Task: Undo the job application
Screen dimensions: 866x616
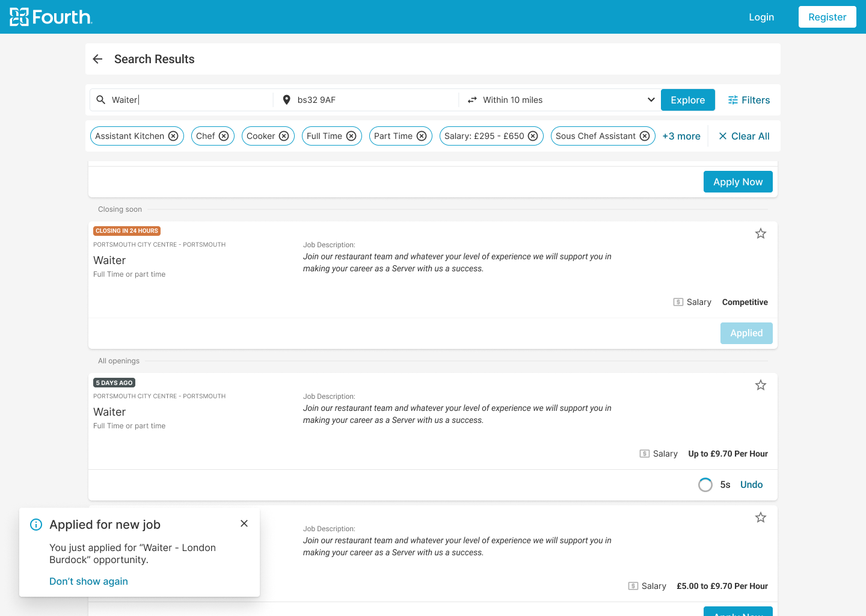Action: point(751,485)
